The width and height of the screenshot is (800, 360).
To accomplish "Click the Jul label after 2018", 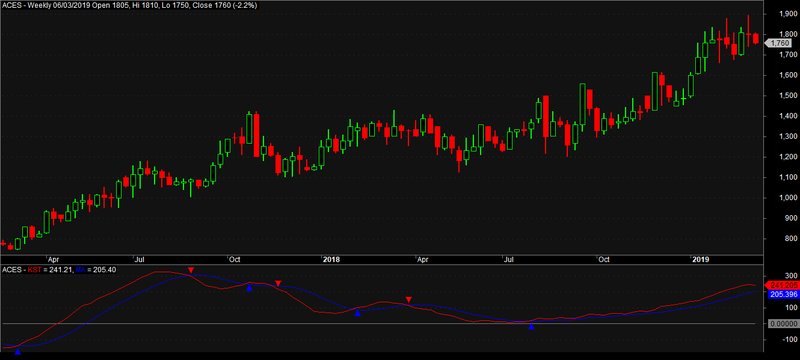I will [x=510, y=260].
